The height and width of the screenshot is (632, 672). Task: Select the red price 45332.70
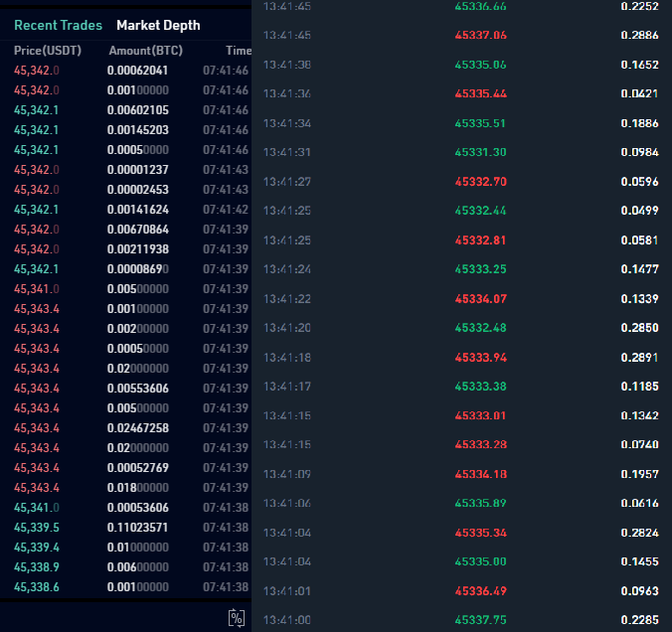point(480,182)
